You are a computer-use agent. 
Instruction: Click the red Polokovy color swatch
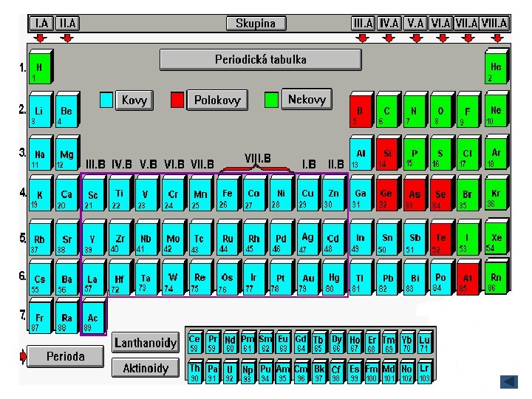(x=177, y=100)
